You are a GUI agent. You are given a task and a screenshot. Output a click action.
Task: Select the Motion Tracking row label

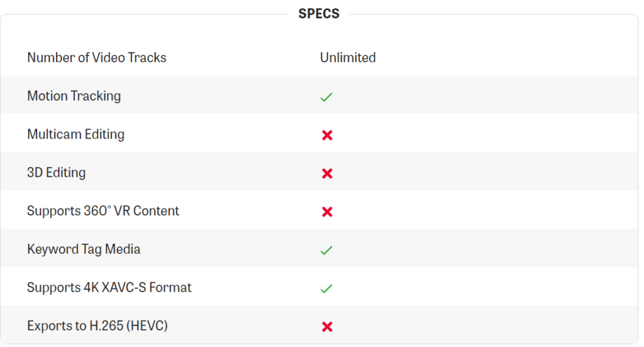pos(74,96)
